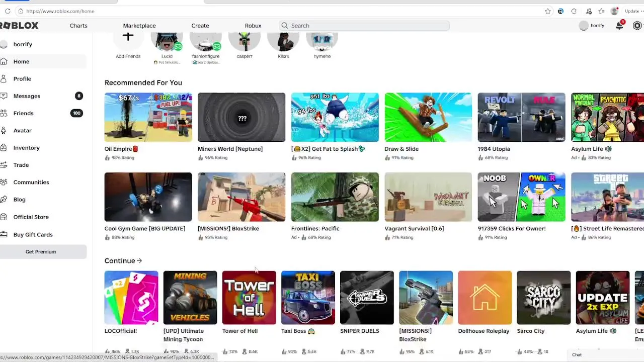Open the 1984 Utopia thumbnail
Viewport: 644px width, 362px height.
[x=521, y=117]
